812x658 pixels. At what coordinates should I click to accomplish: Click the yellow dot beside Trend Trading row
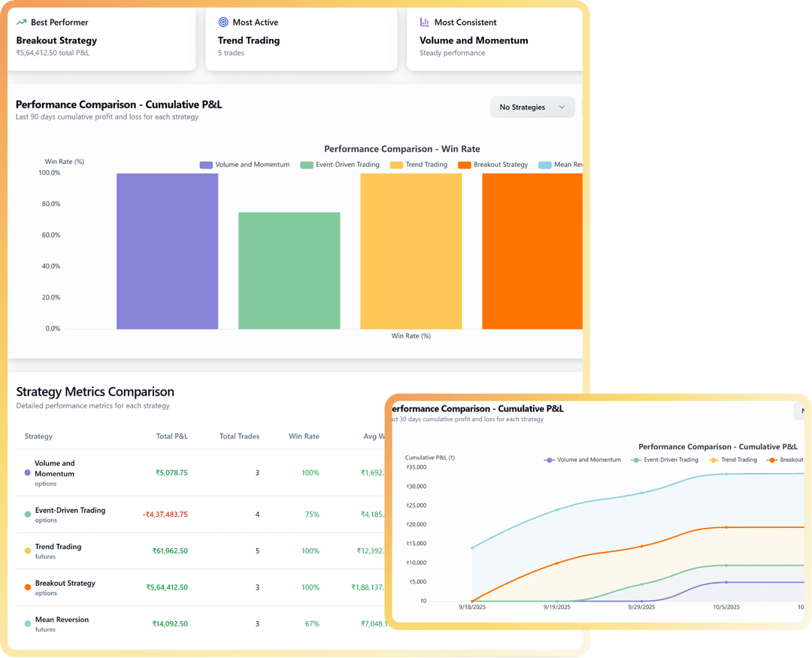tap(28, 551)
